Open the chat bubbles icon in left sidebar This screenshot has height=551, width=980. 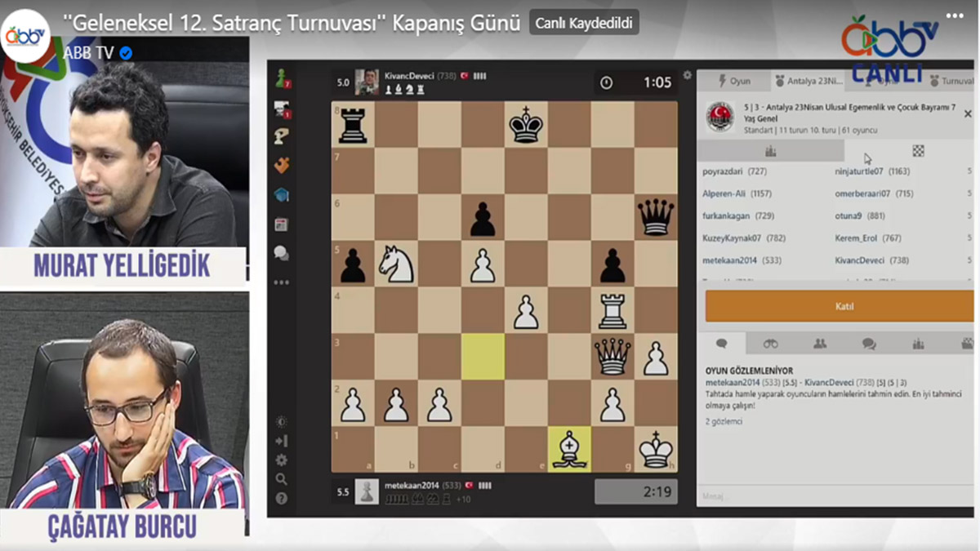pos(282,253)
